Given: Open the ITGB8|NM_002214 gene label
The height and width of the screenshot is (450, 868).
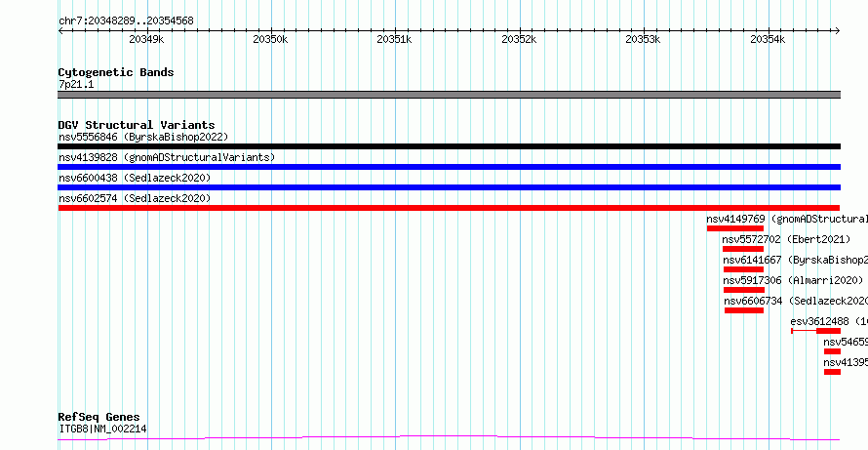Looking at the screenshot, I should [102, 429].
